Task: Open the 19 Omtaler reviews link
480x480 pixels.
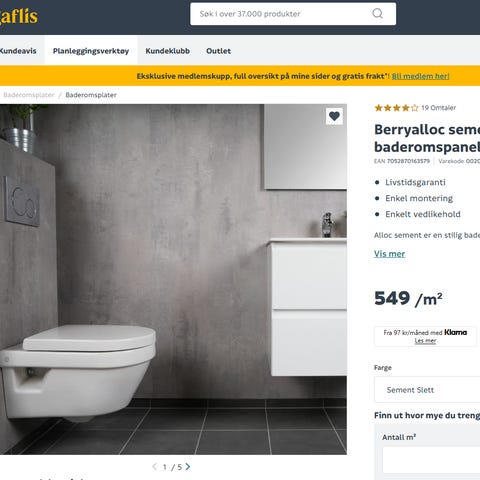Action: (x=438, y=108)
